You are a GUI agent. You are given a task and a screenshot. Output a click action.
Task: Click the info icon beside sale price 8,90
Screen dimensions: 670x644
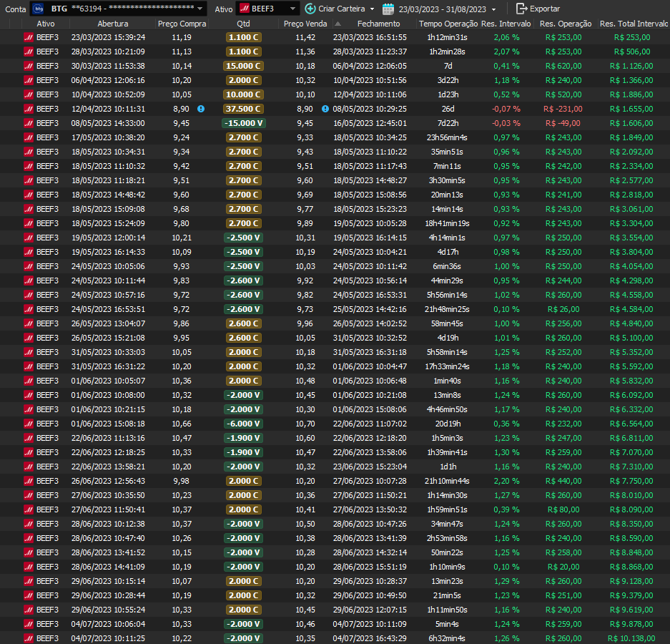[x=325, y=109]
